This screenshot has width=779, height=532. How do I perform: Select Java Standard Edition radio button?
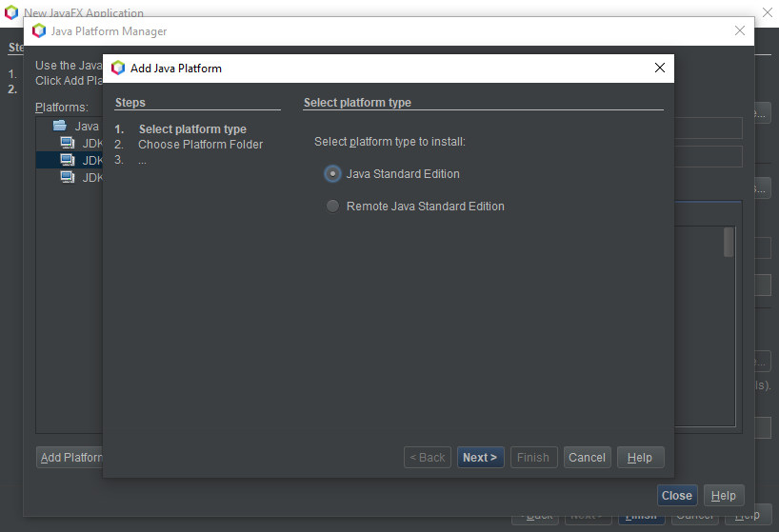(332, 174)
